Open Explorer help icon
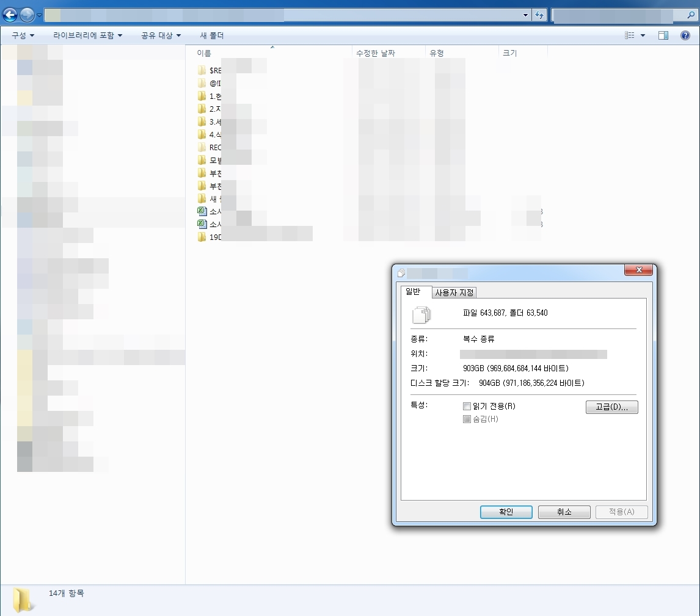700x616 pixels. tap(685, 35)
